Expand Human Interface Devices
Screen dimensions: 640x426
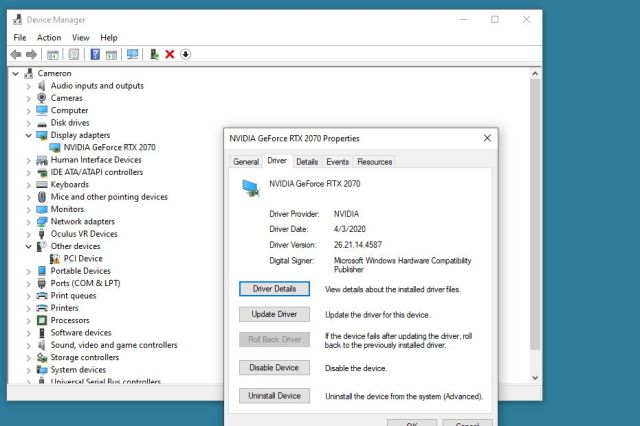[29, 160]
